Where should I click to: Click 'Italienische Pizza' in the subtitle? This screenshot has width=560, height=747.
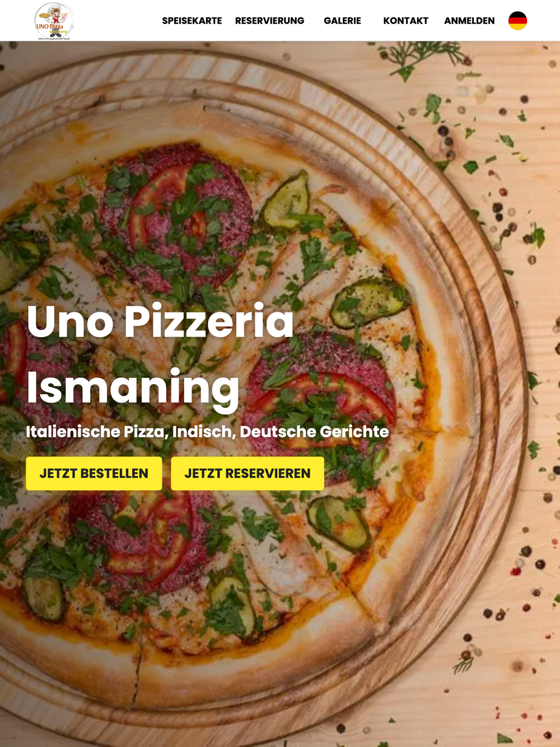(97, 432)
